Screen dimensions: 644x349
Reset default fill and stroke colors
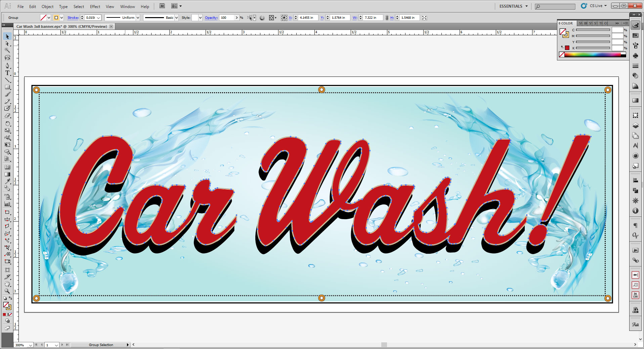coord(5,298)
